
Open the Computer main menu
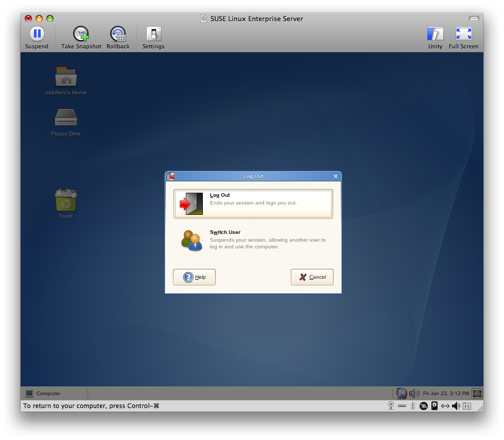tap(43, 393)
